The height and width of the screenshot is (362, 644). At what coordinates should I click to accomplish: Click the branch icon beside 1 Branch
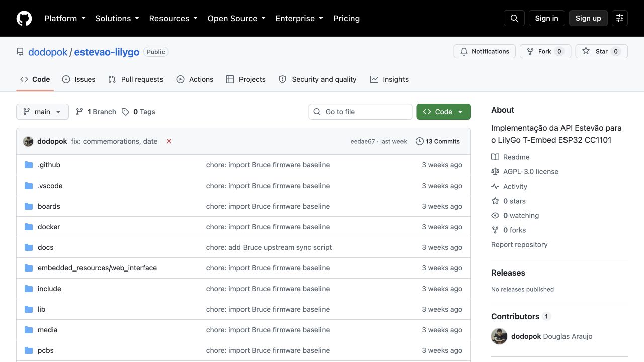tap(79, 112)
